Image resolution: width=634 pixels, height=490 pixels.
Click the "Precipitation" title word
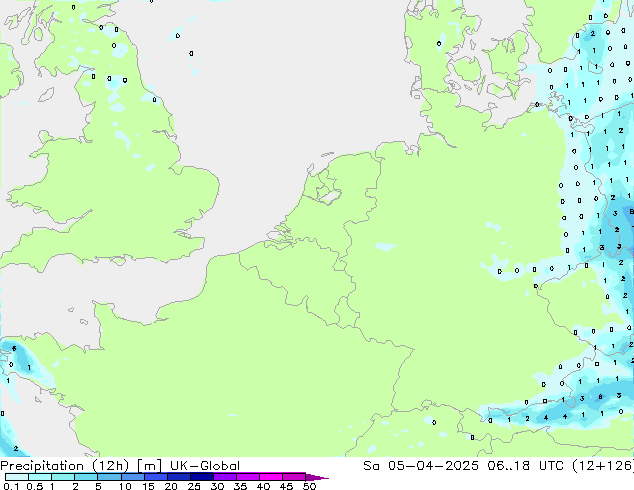42,466
